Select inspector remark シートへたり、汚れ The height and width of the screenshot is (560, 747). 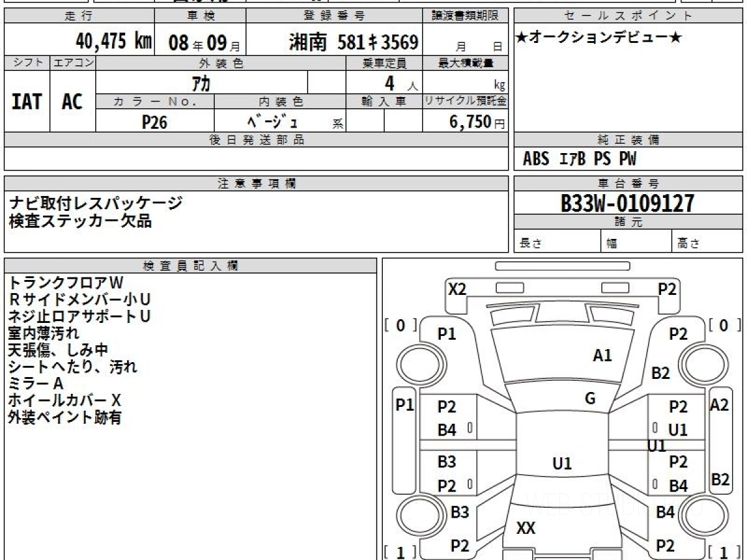click(73, 366)
